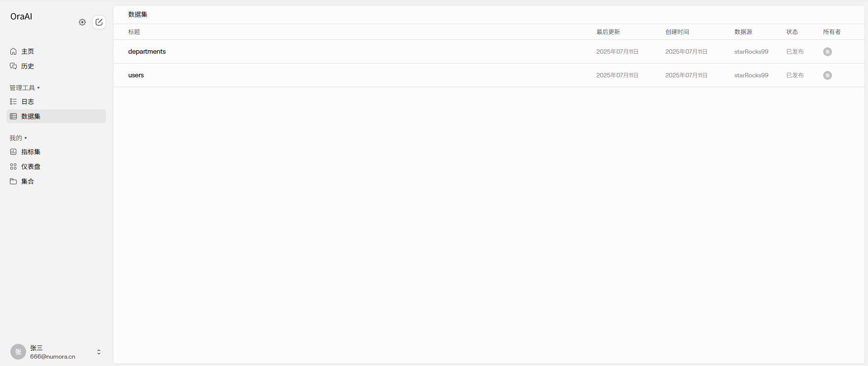The width and height of the screenshot is (868, 366).
Task: Click the chart icon beside 指标集
Action: (13, 152)
